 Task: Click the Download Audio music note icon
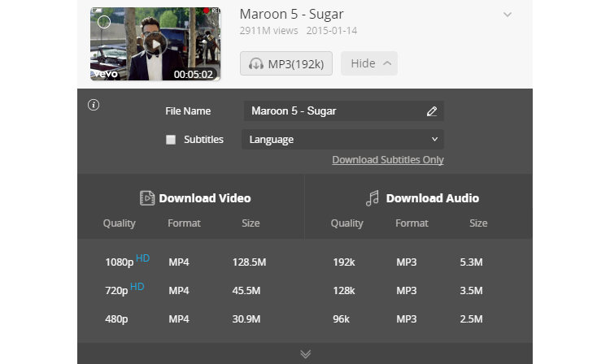(x=373, y=198)
